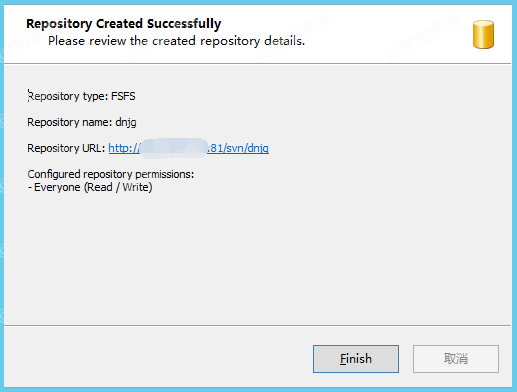Click the grayed-out 取消 cancel button

click(x=456, y=359)
